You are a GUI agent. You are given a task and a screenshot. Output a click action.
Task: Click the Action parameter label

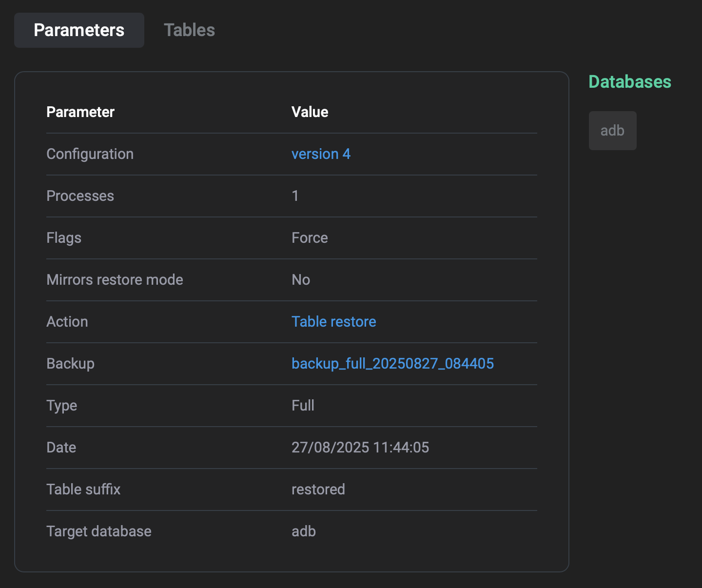click(x=67, y=321)
